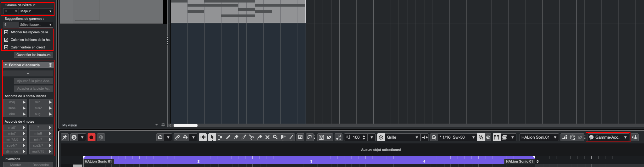The width and height of the screenshot is (644, 167).
Task: Click the piano keys icon at toolbar end
Action: [x=635, y=137]
